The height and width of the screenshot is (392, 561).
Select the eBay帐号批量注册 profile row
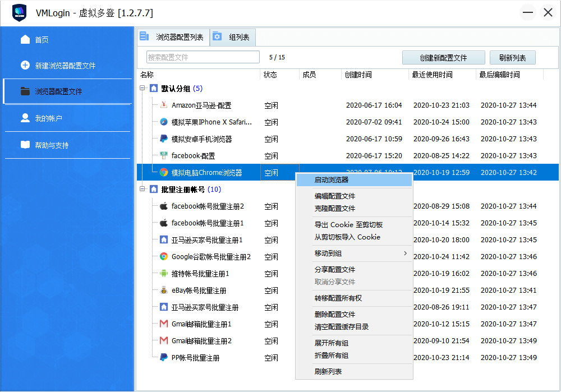click(x=347, y=290)
